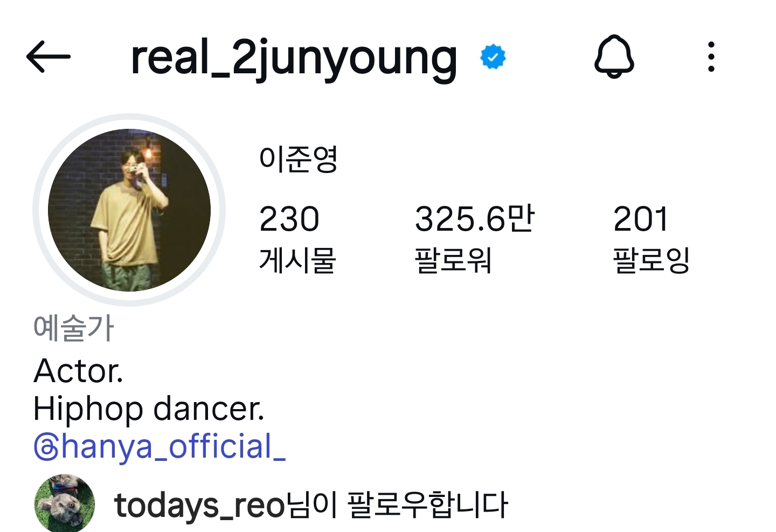
Task: Tap the 예술가 category label
Action: (74, 328)
